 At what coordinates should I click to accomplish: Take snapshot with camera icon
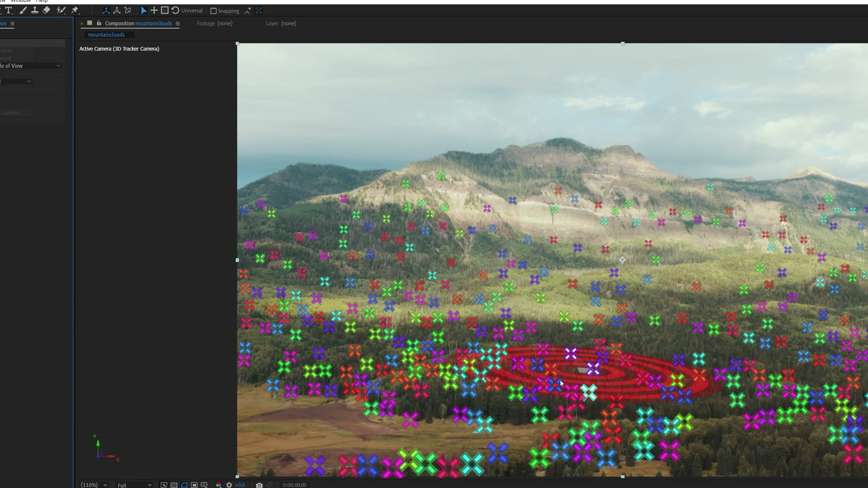pos(259,485)
